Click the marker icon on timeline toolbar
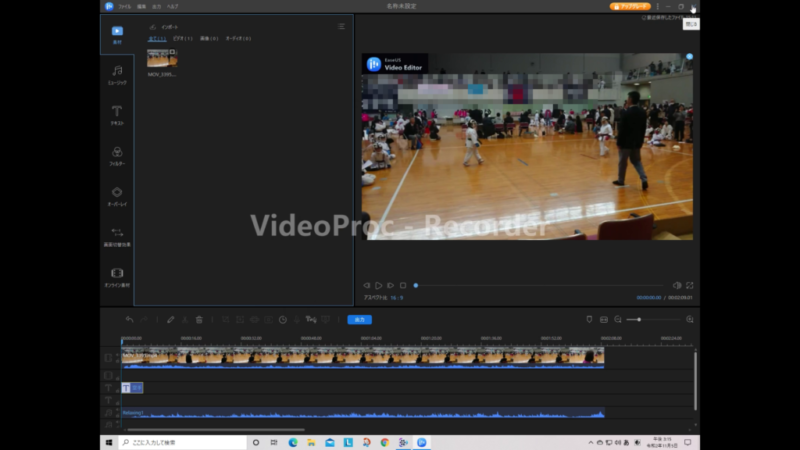The height and width of the screenshot is (450, 800). 589,319
